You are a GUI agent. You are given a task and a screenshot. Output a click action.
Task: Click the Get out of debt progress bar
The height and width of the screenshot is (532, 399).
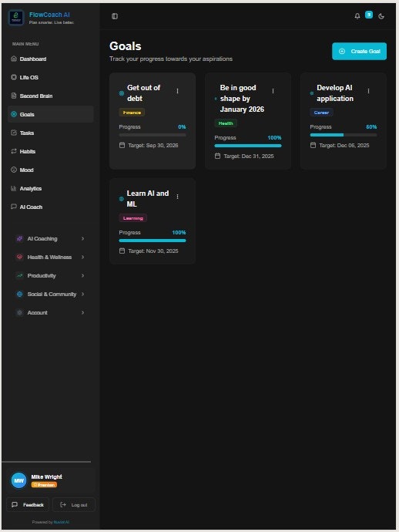tap(153, 135)
